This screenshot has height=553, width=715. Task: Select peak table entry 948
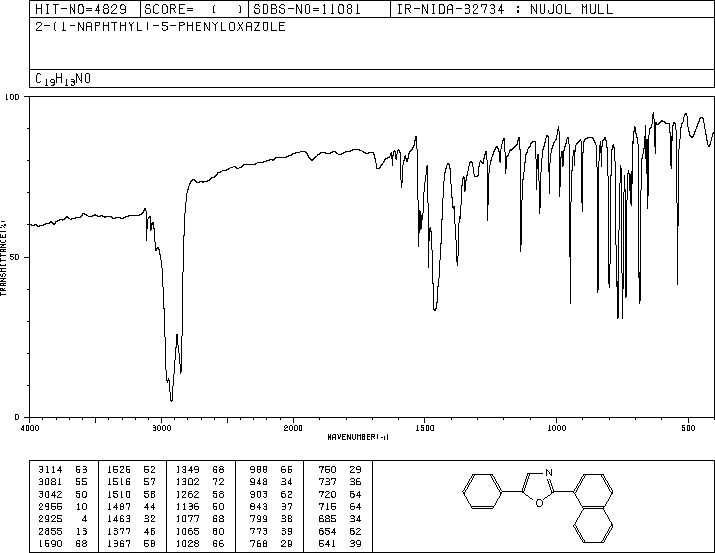click(x=271, y=482)
